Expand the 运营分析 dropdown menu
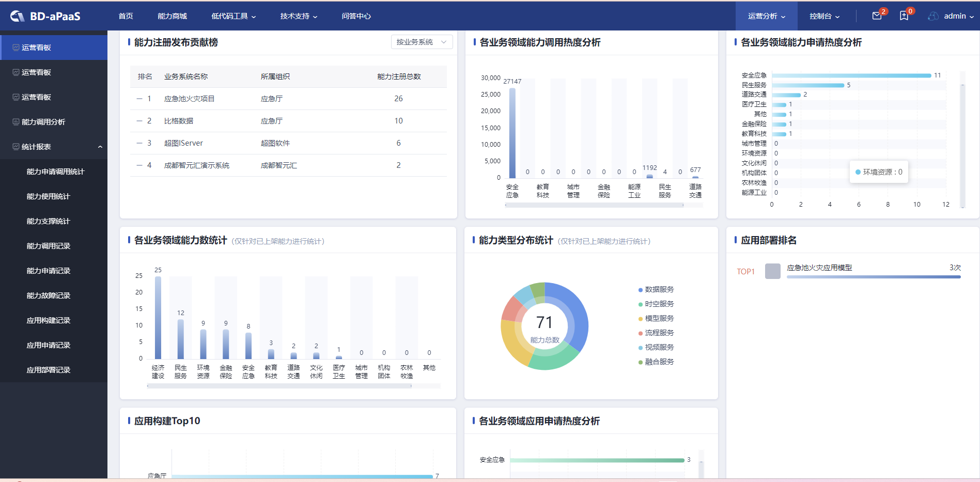The width and height of the screenshot is (980, 482). click(x=767, y=16)
